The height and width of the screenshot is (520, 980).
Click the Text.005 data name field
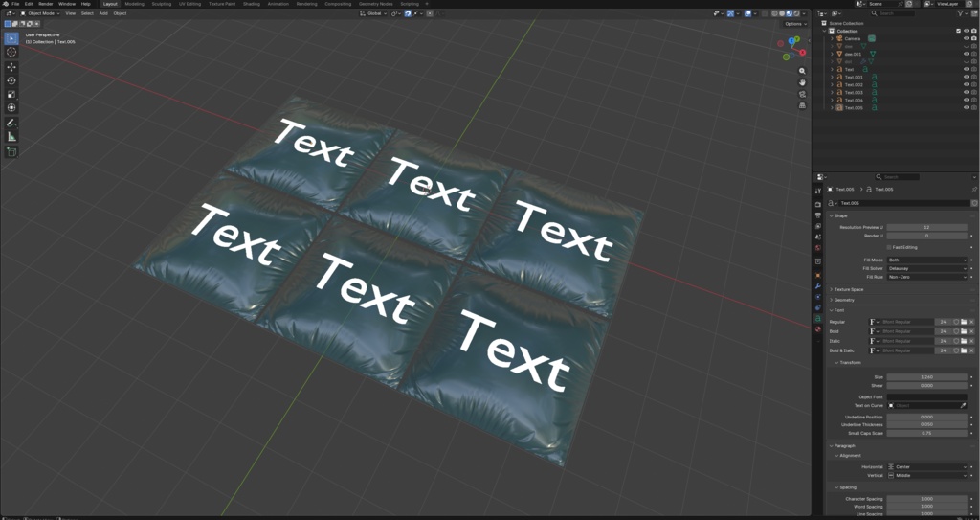tap(903, 203)
